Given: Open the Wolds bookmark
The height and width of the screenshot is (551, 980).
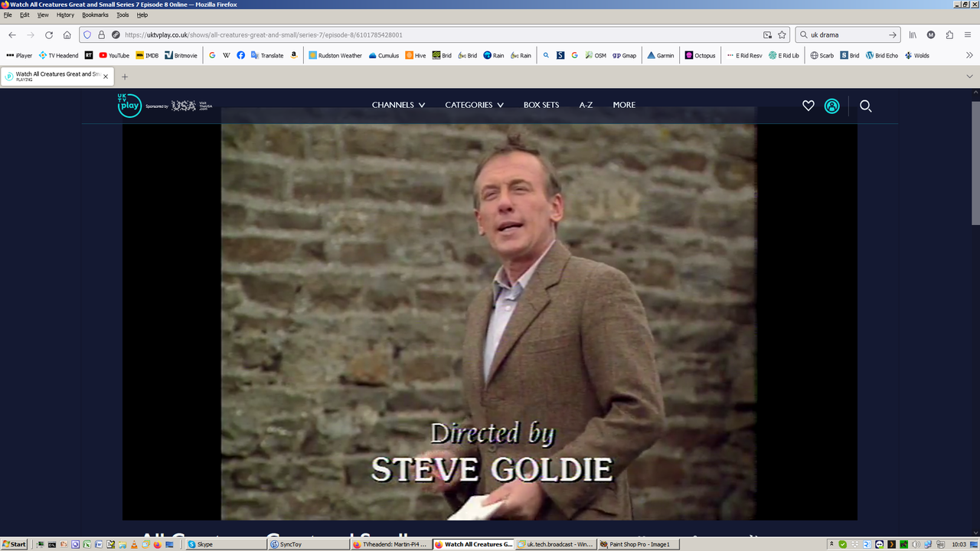Looking at the screenshot, I should pos(917,55).
